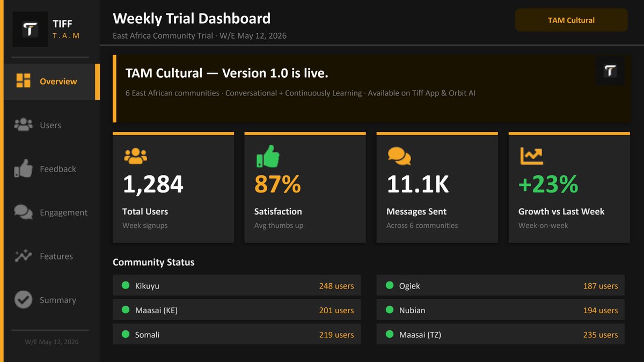The height and width of the screenshot is (362, 644).
Task: Click the chat bubbles icon on Messages Sent card
Action: [x=399, y=156]
